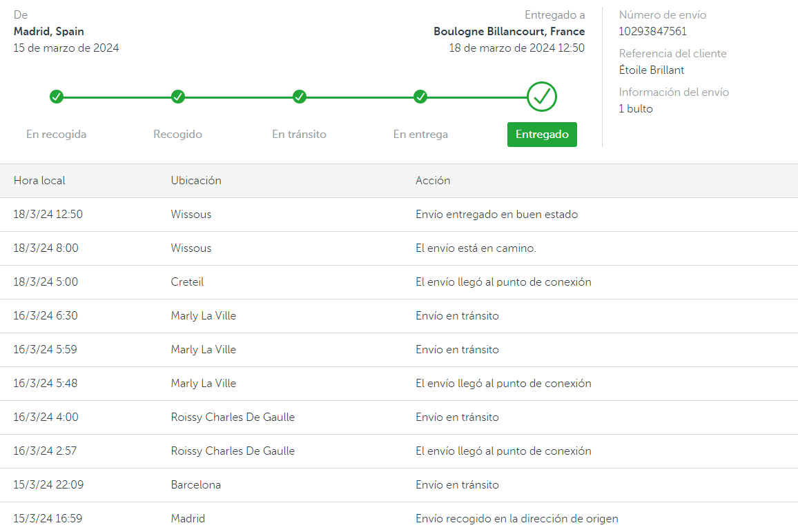Click the Barcelona location entry
798x532 pixels.
pyautogui.click(x=196, y=485)
